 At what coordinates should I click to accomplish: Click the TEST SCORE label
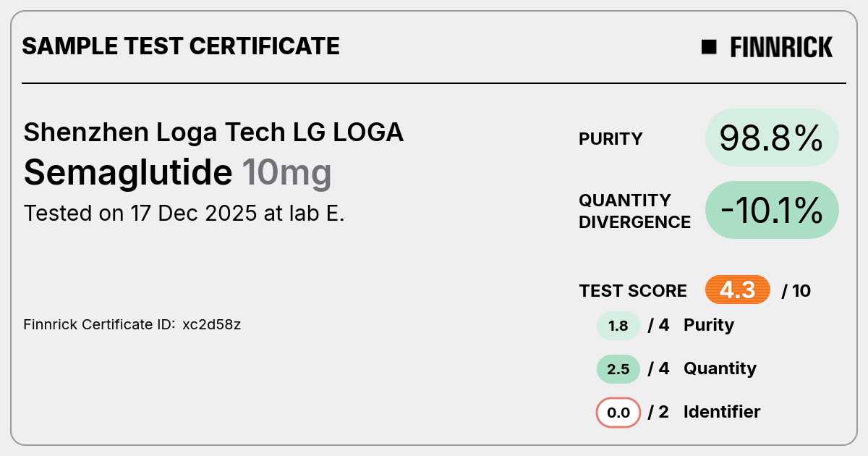(x=633, y=291)
